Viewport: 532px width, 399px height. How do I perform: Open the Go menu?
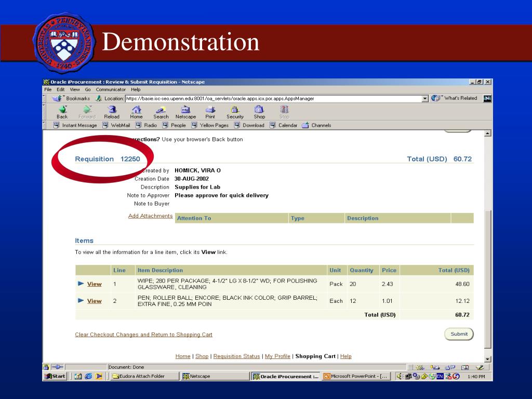pyautogui.click(x=88, y=89)
